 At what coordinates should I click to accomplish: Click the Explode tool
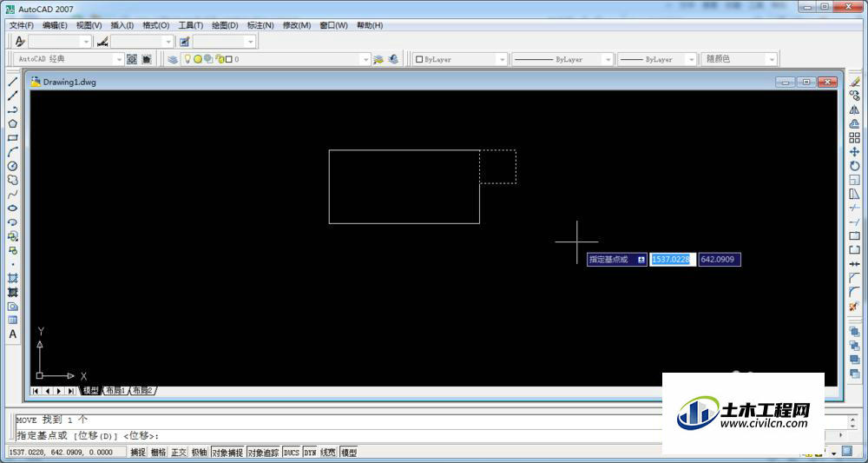[x=855, y=306]
